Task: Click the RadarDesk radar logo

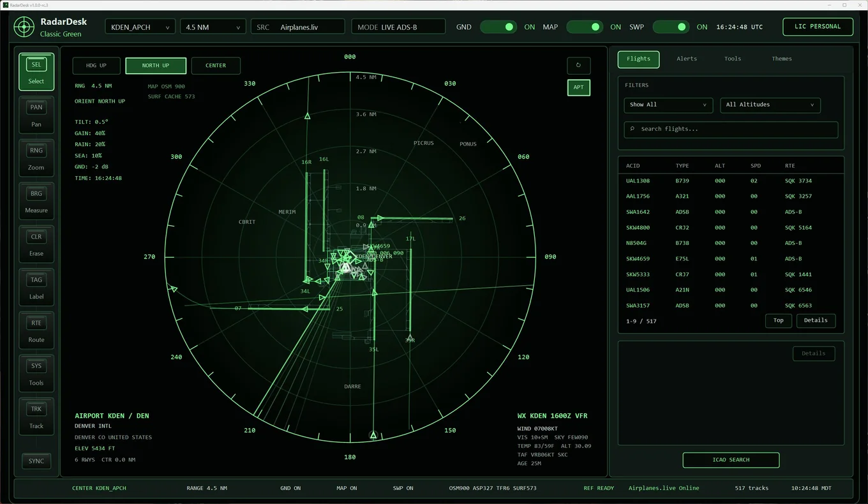Action: tap(24, 27)
